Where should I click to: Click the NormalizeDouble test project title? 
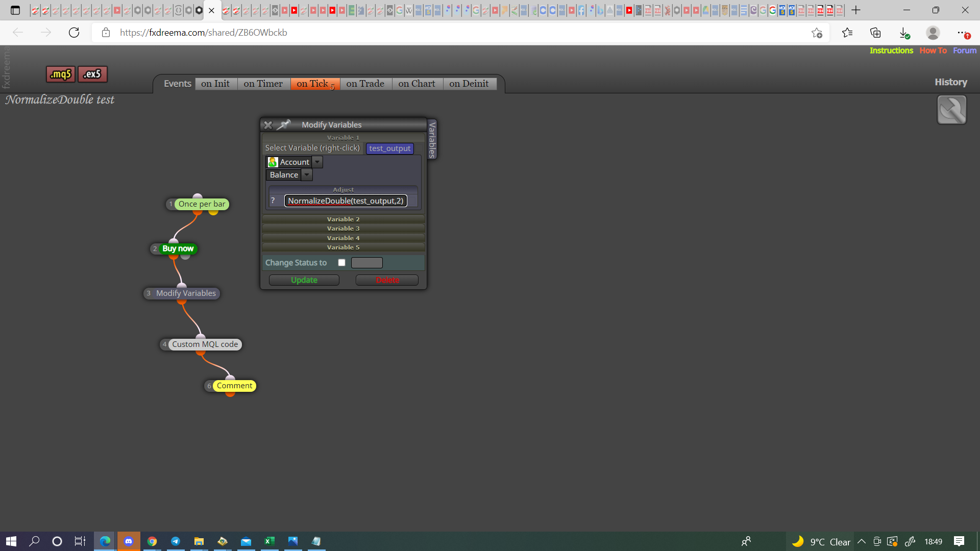point(60,99)
